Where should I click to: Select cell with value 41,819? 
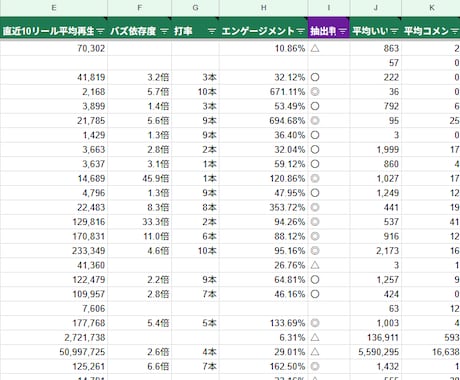[x=54, y=77]
